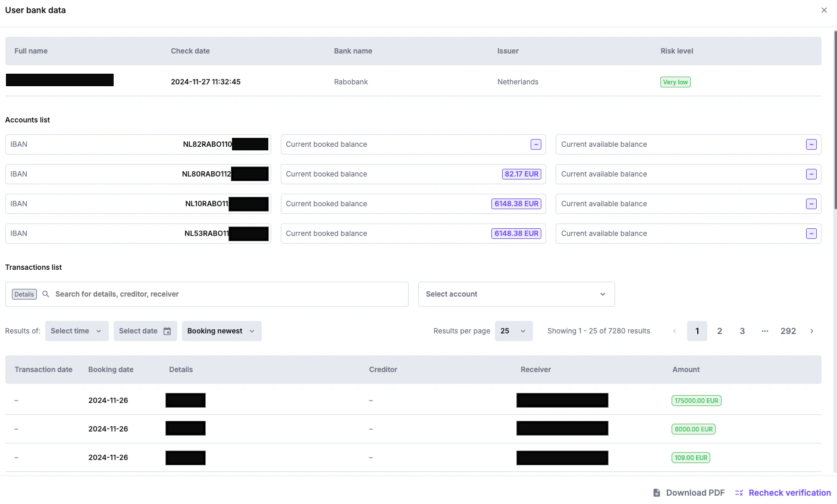The width and height of the screenshot is (837, 504).
Task: Click Full name column header
Action: (x=31, y=51)
